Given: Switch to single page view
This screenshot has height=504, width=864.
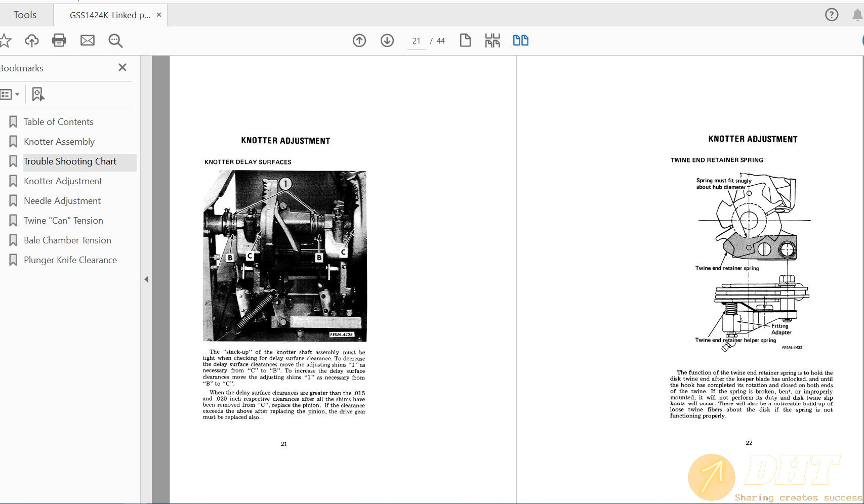Looking at the screenshot, I should click(x=465, y=40).
